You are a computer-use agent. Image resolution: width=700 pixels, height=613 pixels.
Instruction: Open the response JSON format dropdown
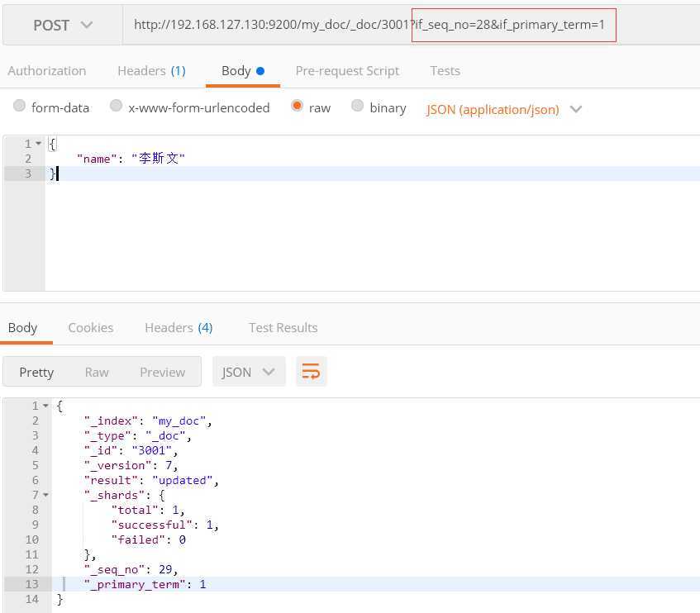[x=249, y=372]
